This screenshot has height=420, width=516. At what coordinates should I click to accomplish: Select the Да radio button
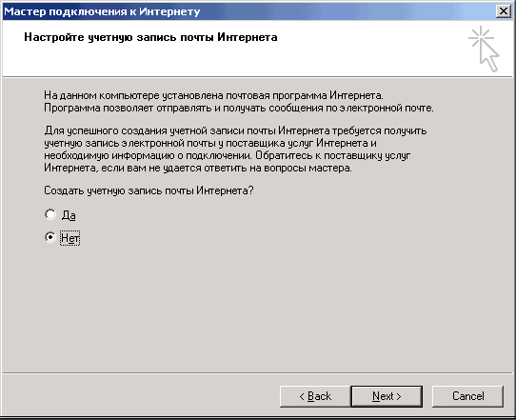(50, 214)
